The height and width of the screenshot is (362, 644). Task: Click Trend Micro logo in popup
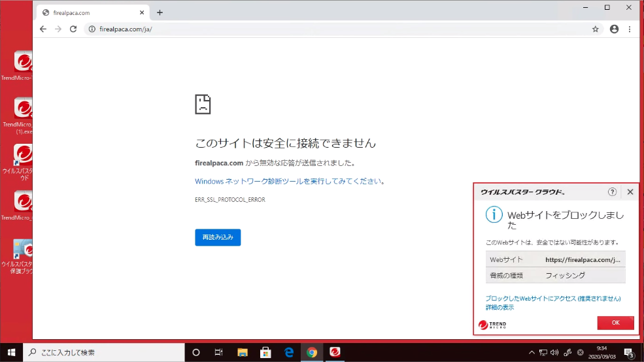[x=492, y=325]
